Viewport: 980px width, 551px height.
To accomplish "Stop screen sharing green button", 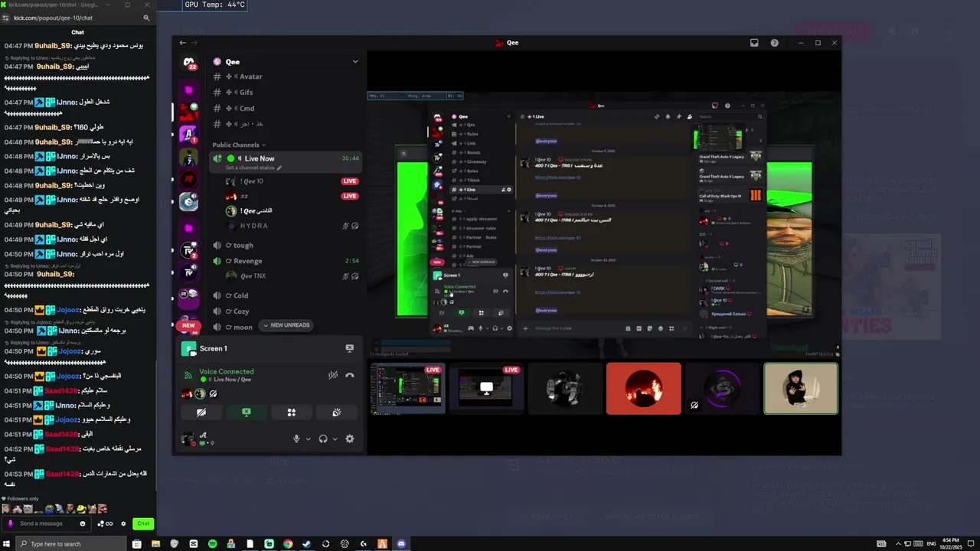I will 247,412.
